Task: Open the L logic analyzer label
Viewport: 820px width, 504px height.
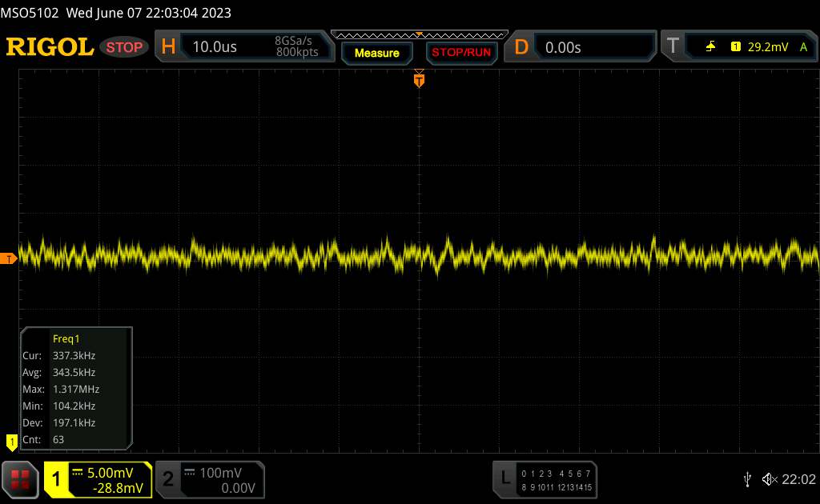Action: [505, 478]
